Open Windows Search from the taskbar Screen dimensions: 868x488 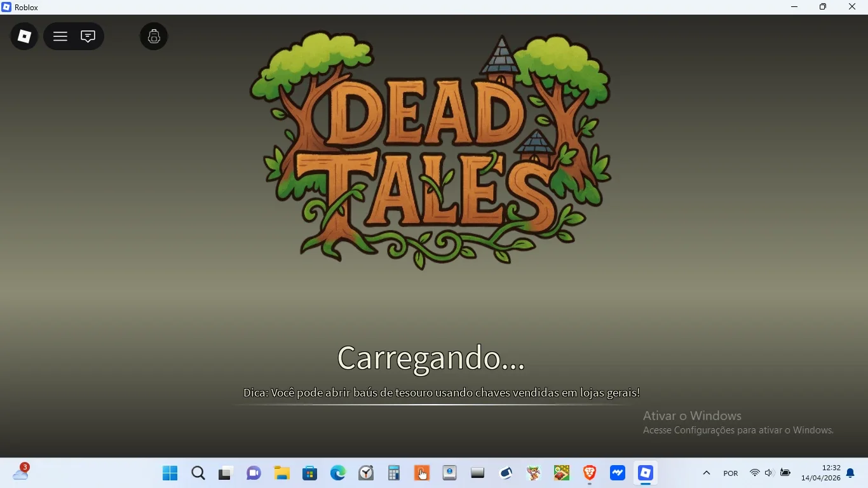[198, 473]
